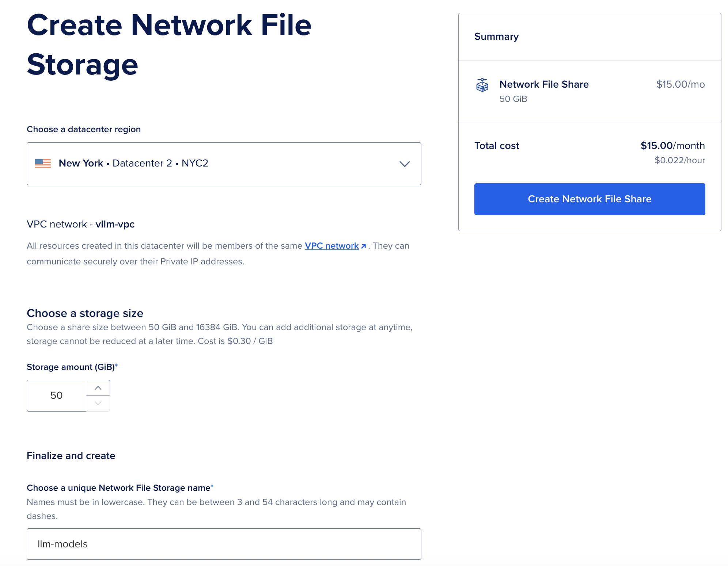Decrease storage amount with down arrow
The height and width of the screenshot is (566, 728).
(98, 404)
